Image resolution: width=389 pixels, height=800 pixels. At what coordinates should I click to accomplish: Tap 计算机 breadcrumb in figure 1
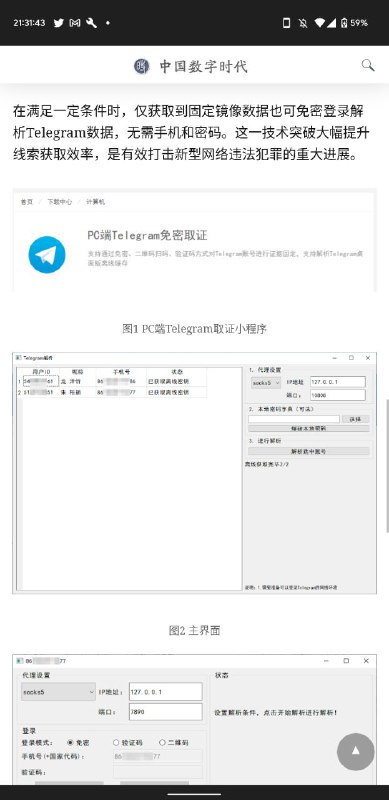click(x=95, y=202)
